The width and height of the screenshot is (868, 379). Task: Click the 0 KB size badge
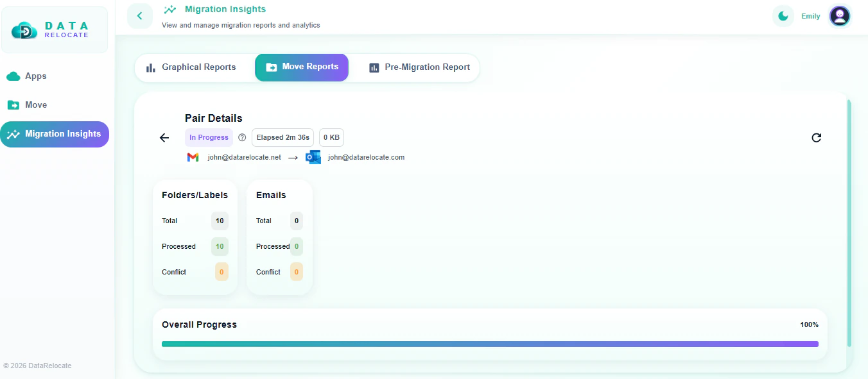[x=331, y=138]
